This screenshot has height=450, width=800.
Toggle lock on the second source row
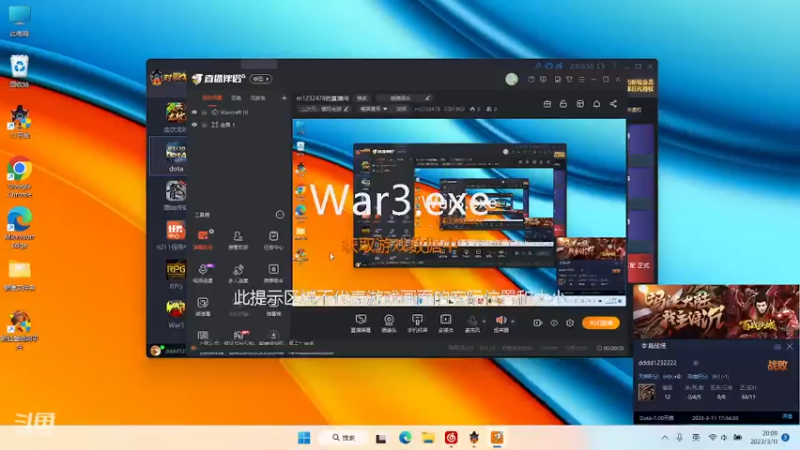coord(204,124)
